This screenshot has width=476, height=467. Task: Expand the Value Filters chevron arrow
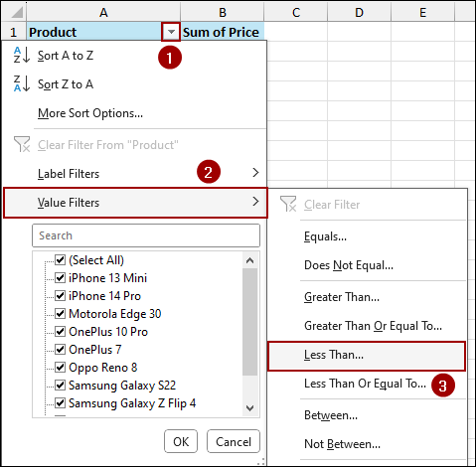click(255, 202)
